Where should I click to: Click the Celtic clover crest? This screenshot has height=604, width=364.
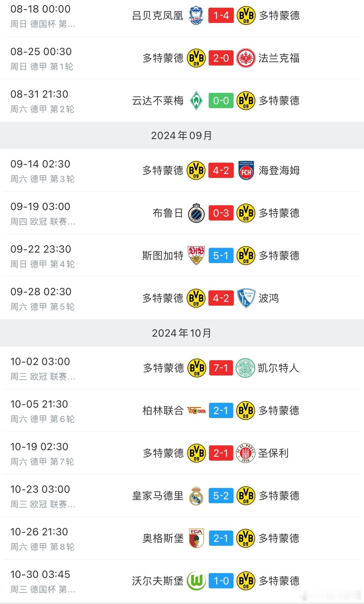[x=246, y=368]
